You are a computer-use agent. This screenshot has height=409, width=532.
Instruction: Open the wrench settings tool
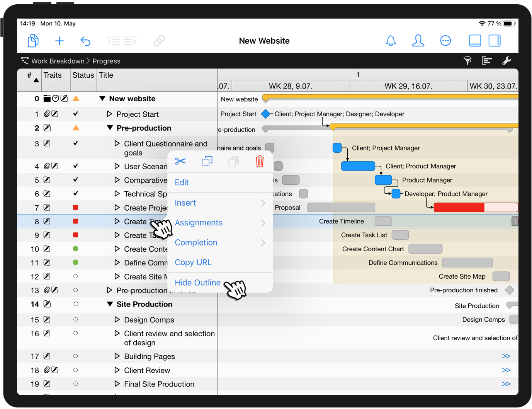[x=507, y=61]
